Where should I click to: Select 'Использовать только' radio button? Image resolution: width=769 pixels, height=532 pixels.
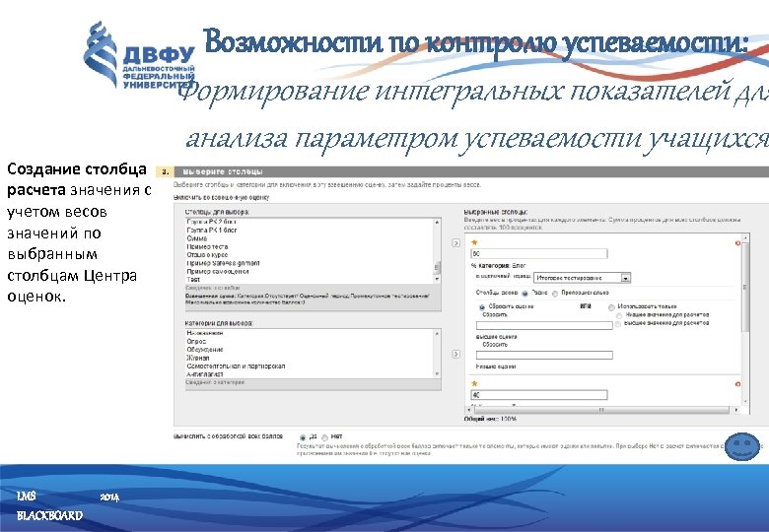(x=611, y=307)
